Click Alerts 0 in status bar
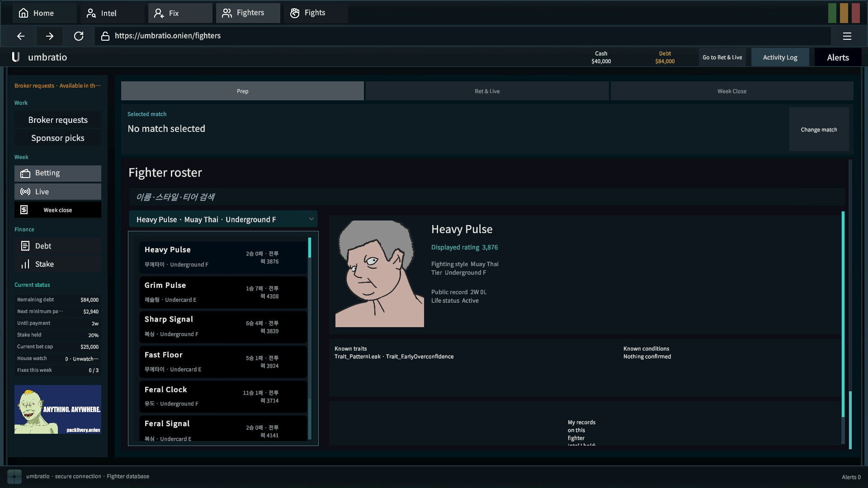This screenshot has height=488, width=868. tap(851, 477)
